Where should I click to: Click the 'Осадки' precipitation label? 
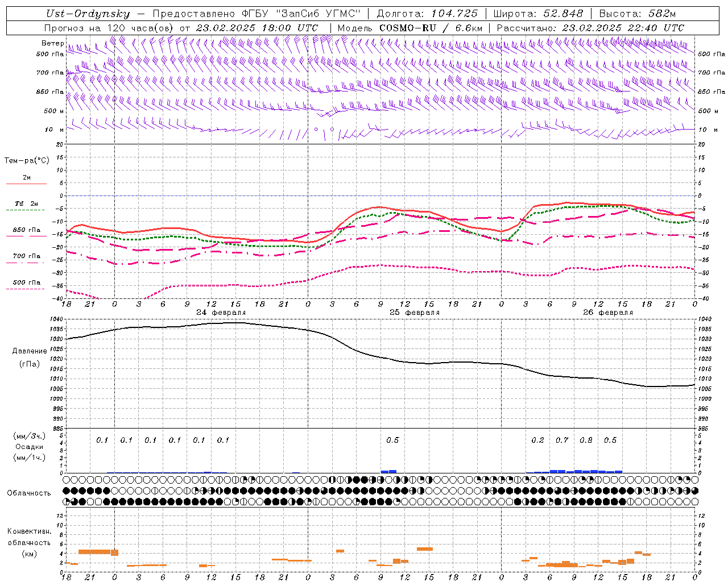pyautogui.click(x=30, y=447)
